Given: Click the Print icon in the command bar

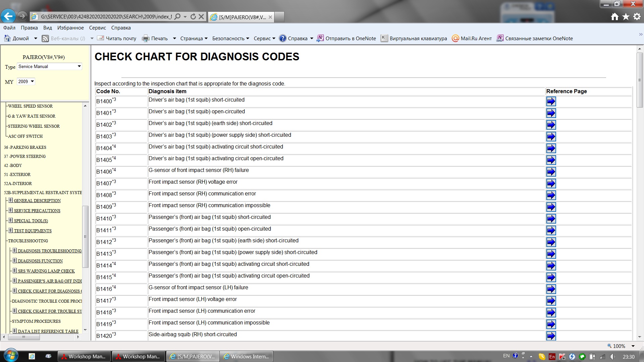Looking at the screenshot, I should (x=146, y=39).
